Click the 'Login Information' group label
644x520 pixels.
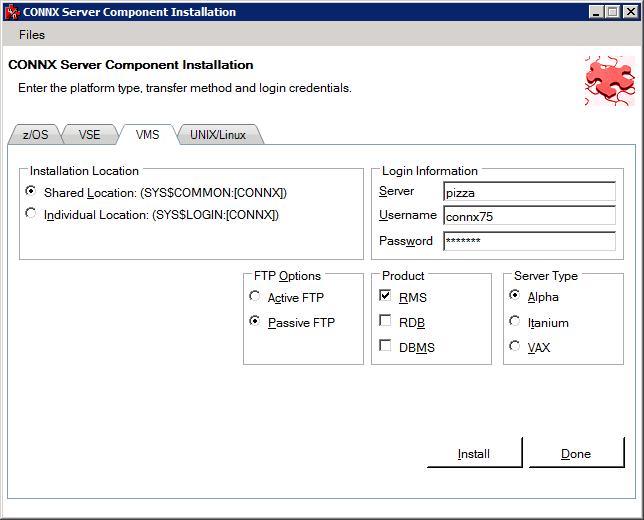pos(430,171)
